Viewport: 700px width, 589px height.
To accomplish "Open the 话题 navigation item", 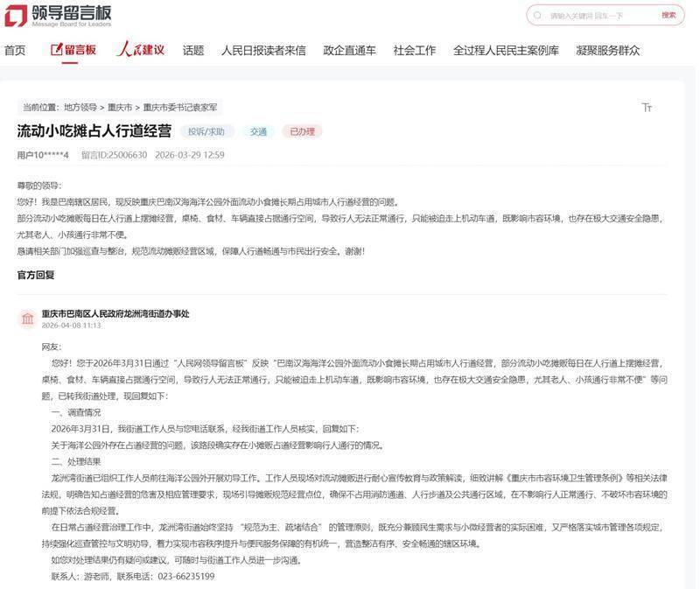I will (193, 50).
